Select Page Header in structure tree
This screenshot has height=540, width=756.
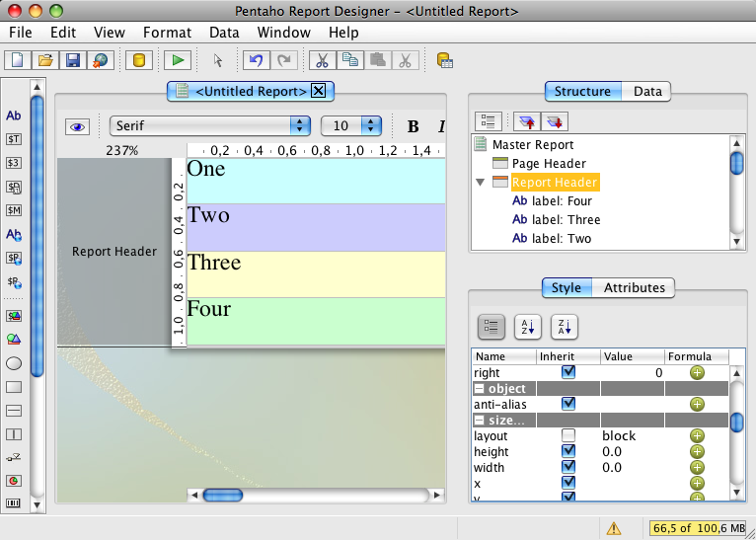point(539,164)
